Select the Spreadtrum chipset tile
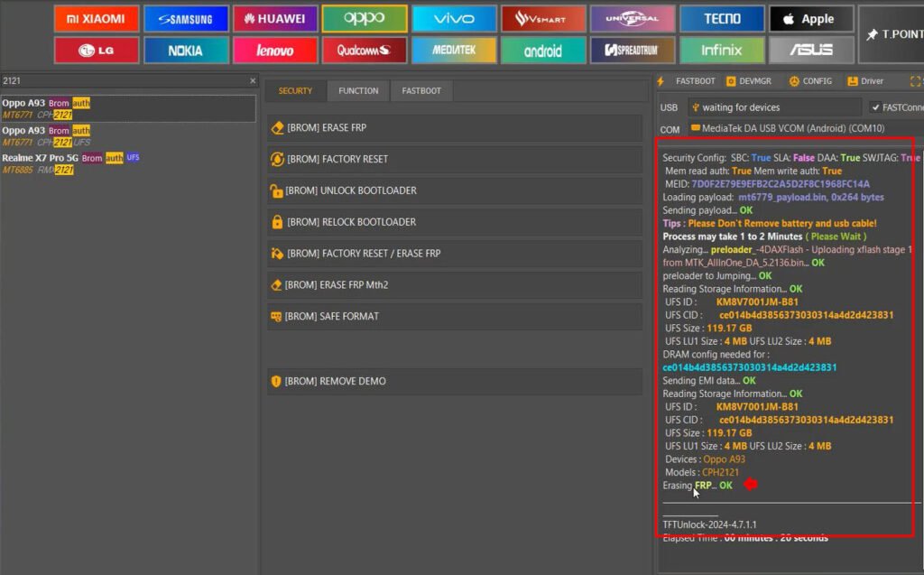The width and height of the screenshot is (924, 575). pos(633,51)
